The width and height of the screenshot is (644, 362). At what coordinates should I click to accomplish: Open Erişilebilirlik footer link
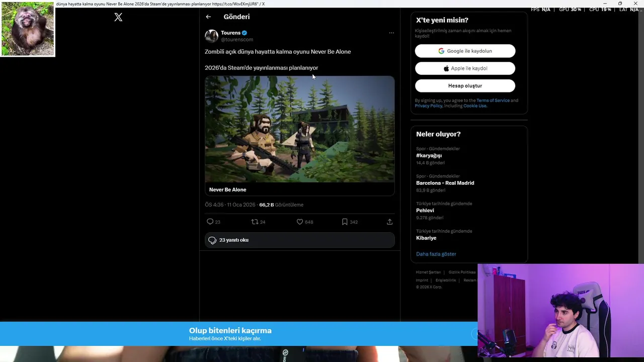[x=446, y=280]
